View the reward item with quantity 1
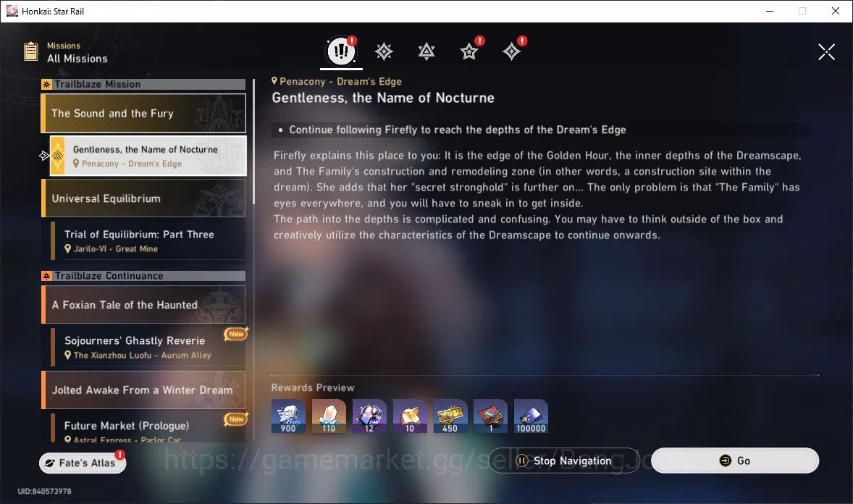 click(491, 416)
